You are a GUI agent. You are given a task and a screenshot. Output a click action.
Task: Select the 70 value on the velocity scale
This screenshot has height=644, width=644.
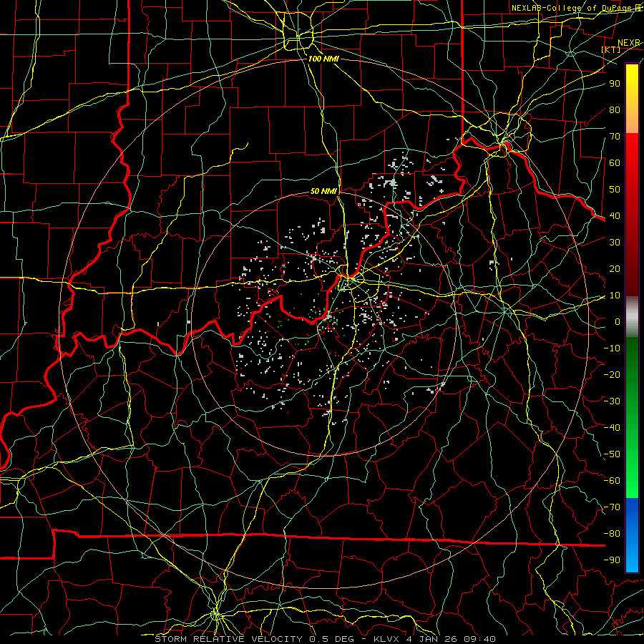click(x=615, y=137)
